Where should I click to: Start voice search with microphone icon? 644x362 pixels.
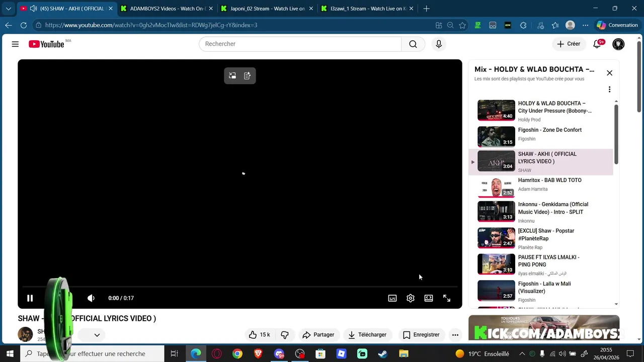click(439, 44)
